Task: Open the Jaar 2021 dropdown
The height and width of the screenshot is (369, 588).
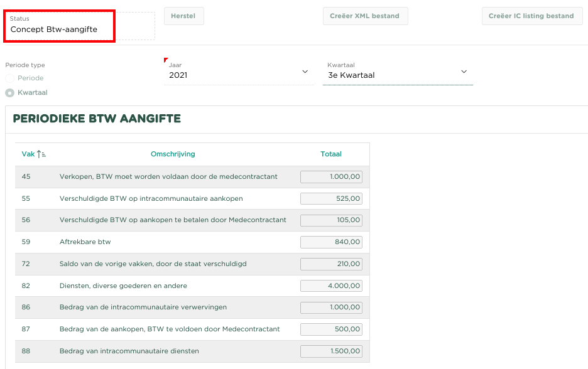Action: pos(239,72)
